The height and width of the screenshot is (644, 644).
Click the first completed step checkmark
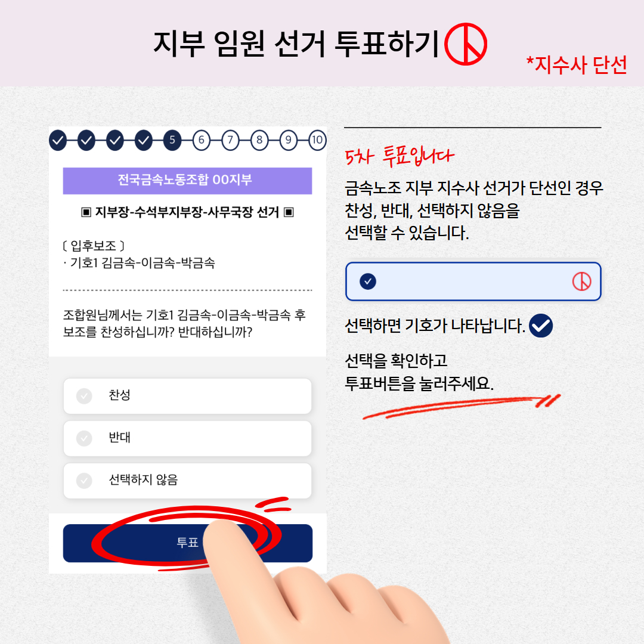(58, 140)
